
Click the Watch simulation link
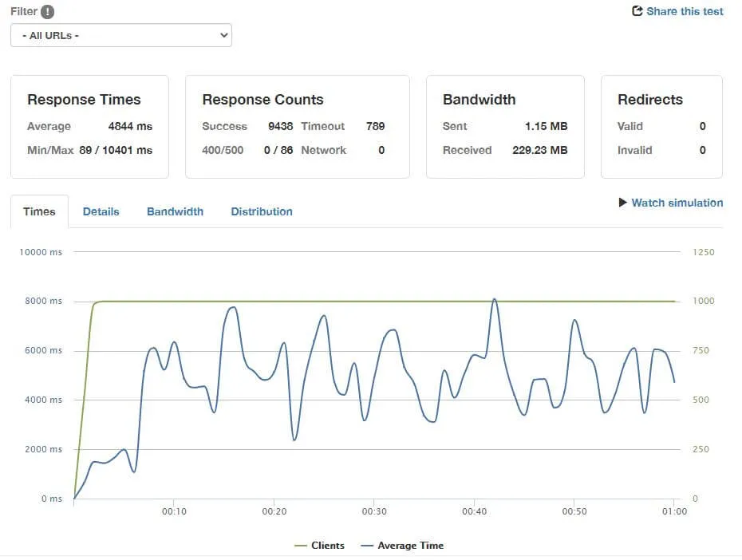(677, 203)
